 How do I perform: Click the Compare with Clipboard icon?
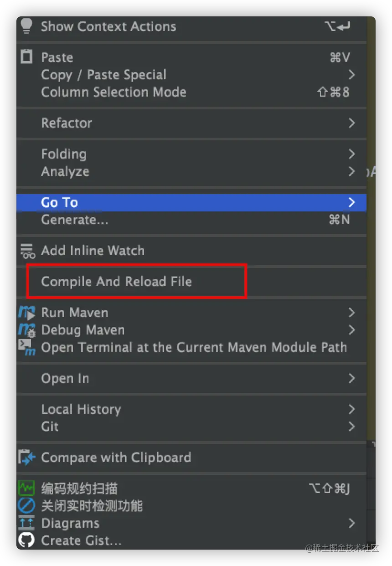(x=27, y=458)
